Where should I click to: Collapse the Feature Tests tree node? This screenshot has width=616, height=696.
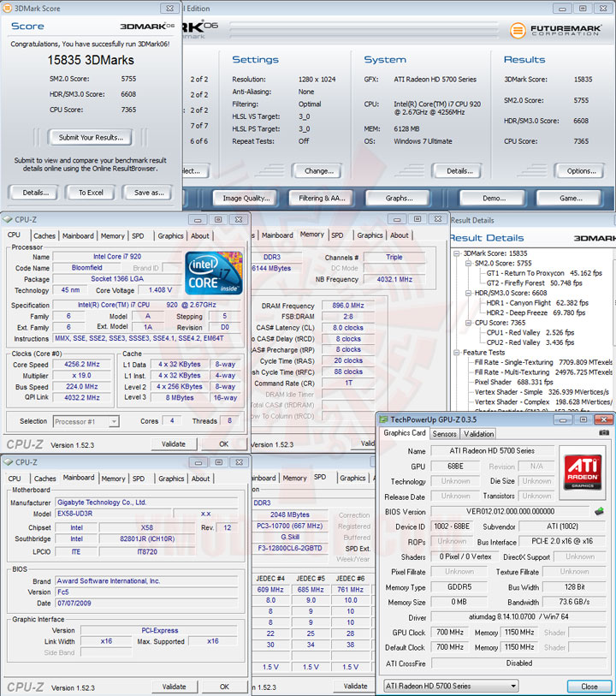point(456,353)
